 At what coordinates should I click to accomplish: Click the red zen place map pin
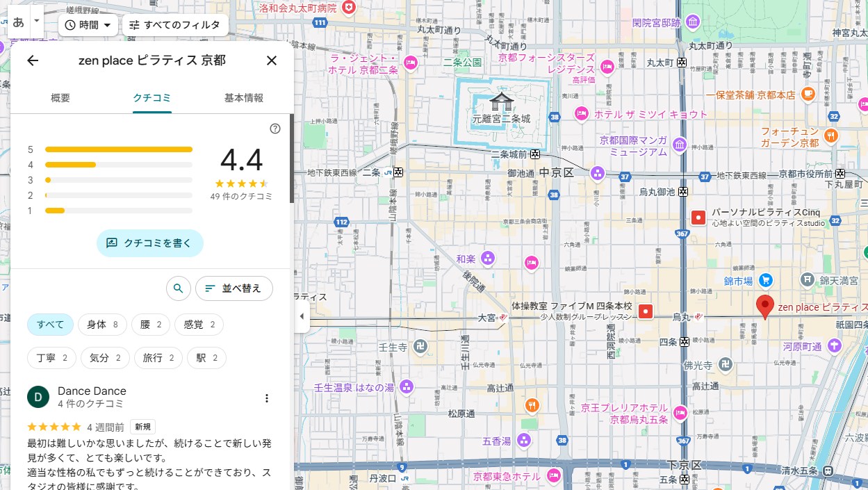point(764,307)
